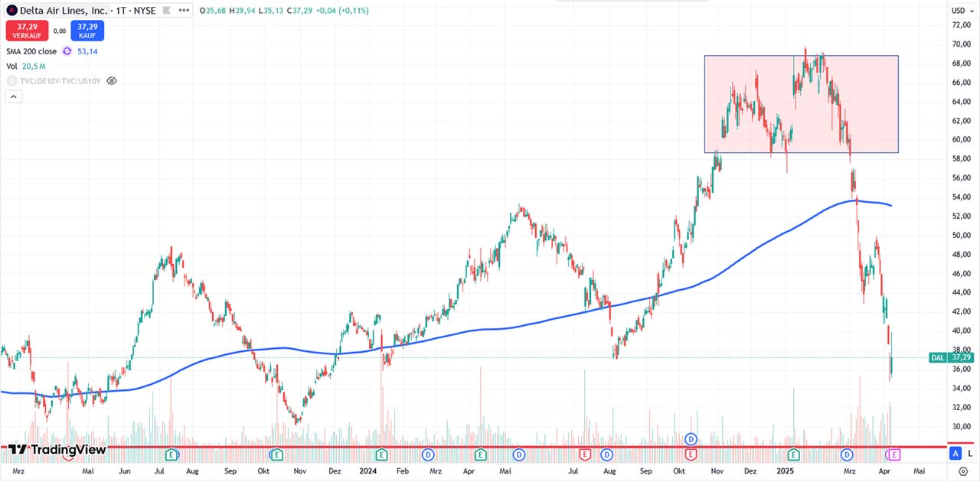The height and width of the screenshot is (482, 980).
Task: Click the Delta Air Lines, Inc. symbol title
Action: click(64, 11)
